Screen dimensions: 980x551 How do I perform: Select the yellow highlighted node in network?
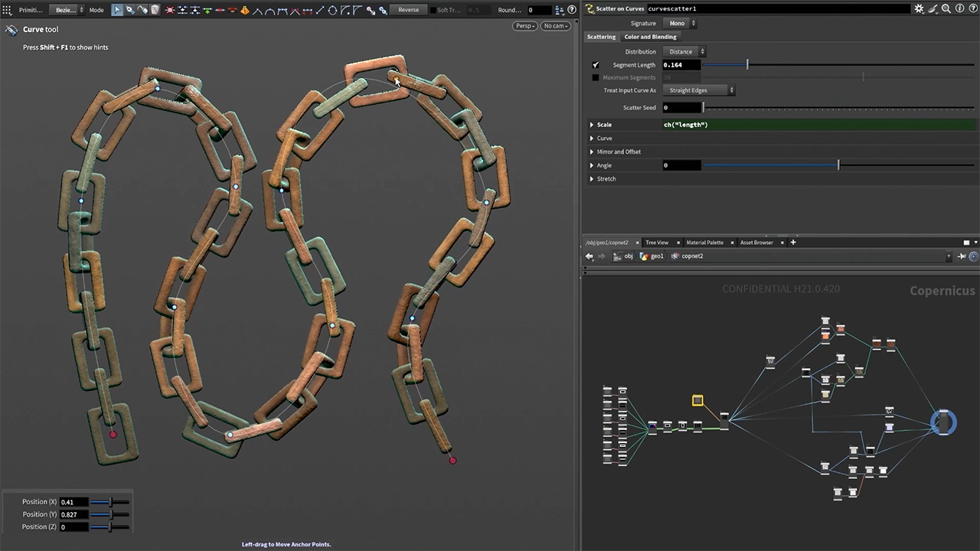(x=697, y=400)
